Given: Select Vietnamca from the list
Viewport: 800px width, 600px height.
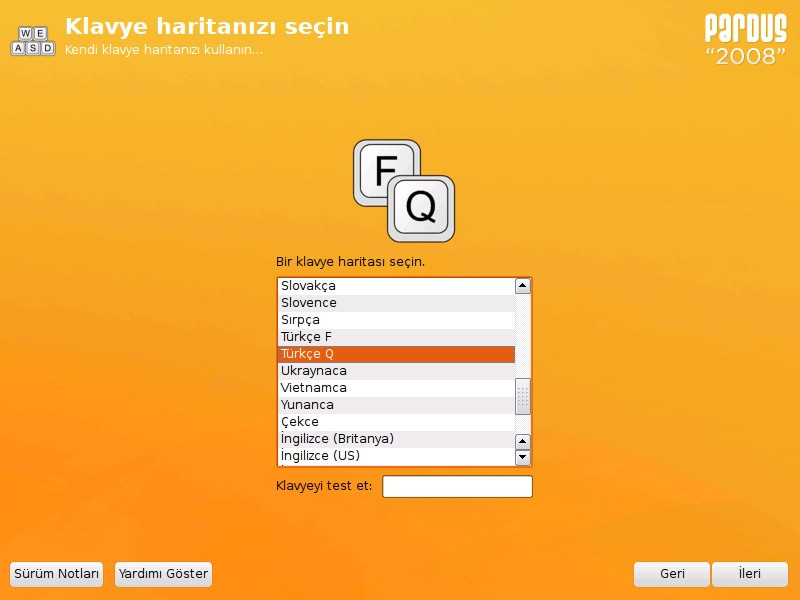Looking at the screenshot, I should [396, 388].
